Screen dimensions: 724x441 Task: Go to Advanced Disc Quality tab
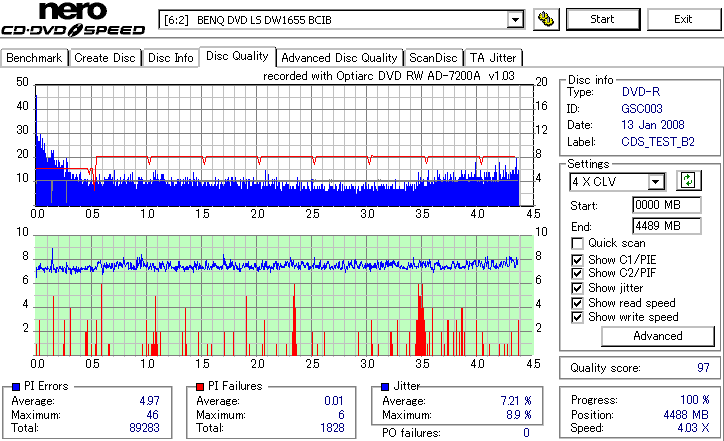coord(339,58)
